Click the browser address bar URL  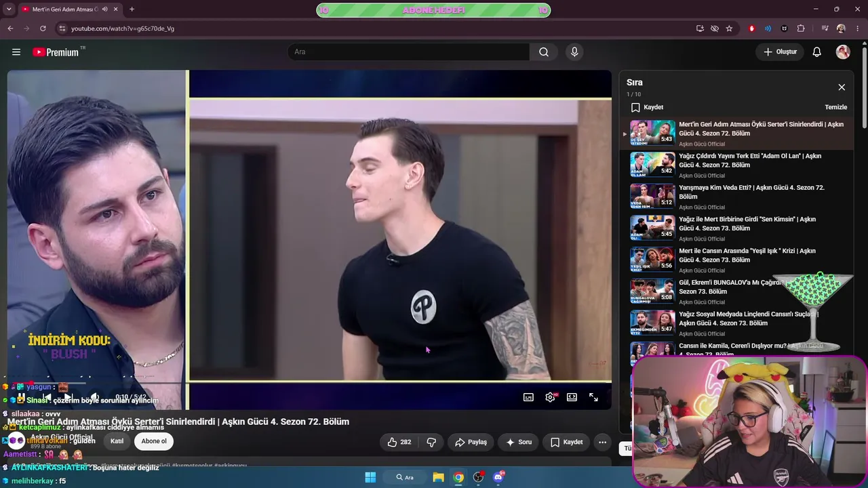123,28
